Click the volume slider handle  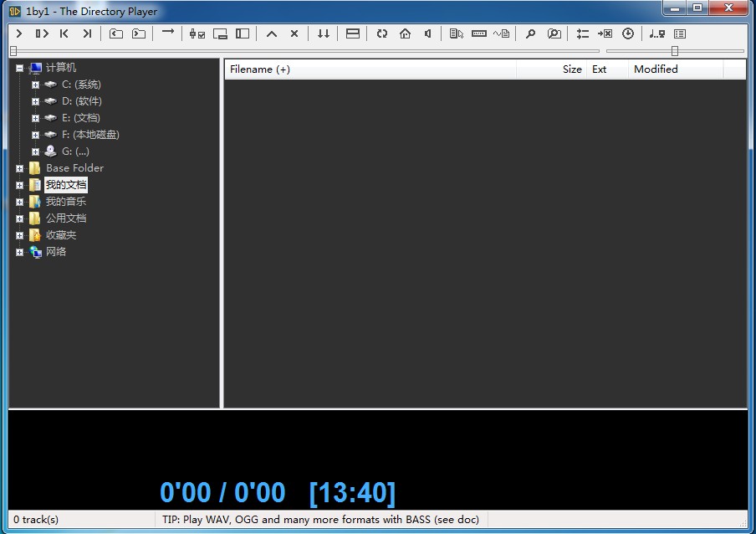coord(674,51)
